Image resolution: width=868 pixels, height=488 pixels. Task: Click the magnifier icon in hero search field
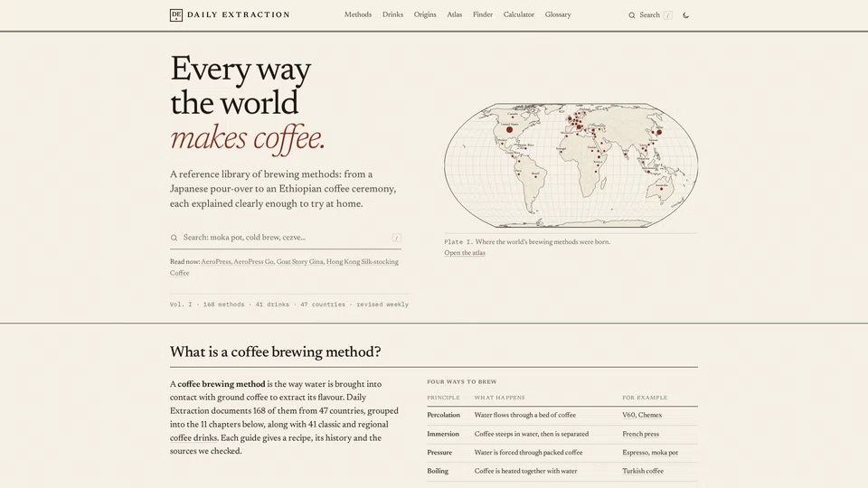174,238
